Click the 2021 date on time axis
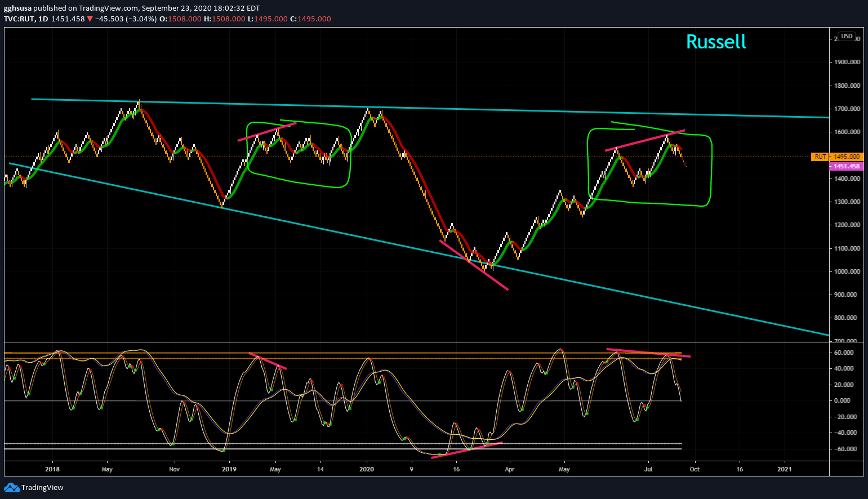 [x=784, y=469]
